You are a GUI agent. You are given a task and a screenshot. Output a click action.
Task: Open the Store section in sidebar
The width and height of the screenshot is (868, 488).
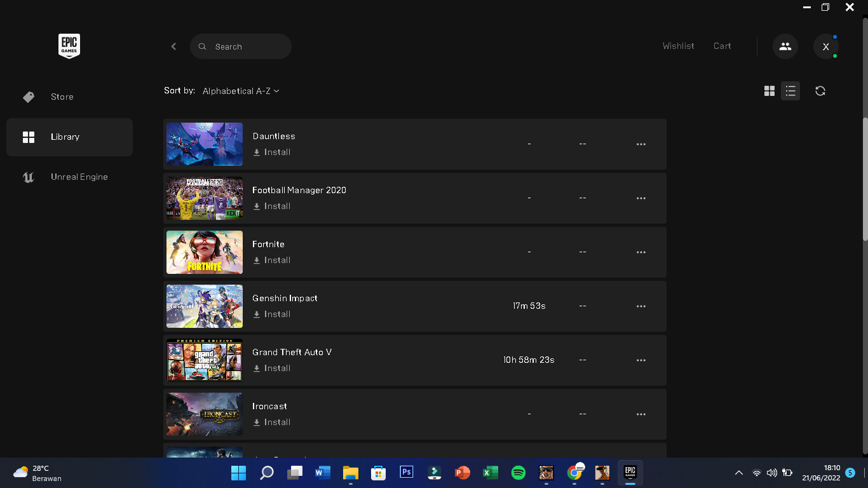pos(69,97)
